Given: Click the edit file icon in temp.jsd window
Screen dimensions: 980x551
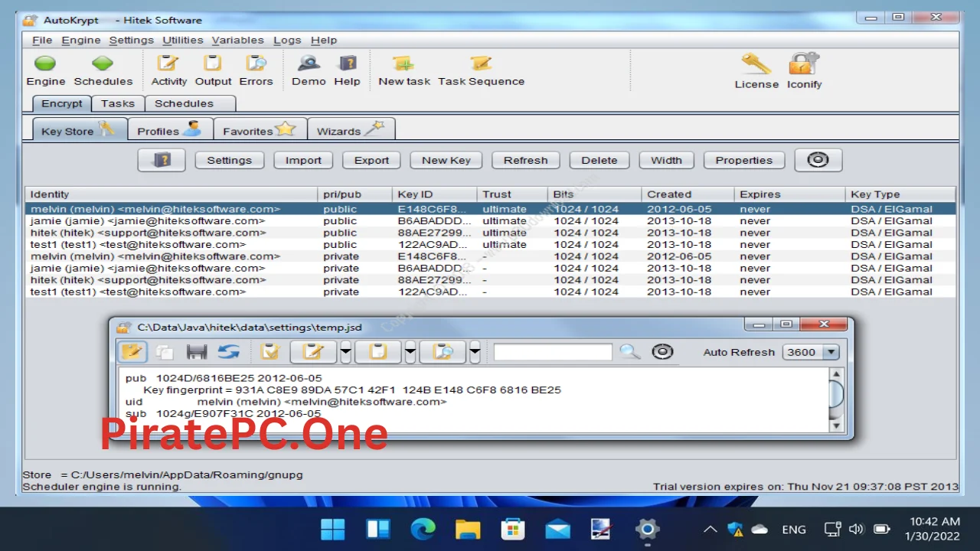Looking at the screenshot, I should pyautogui.click(x=132, y=352).
